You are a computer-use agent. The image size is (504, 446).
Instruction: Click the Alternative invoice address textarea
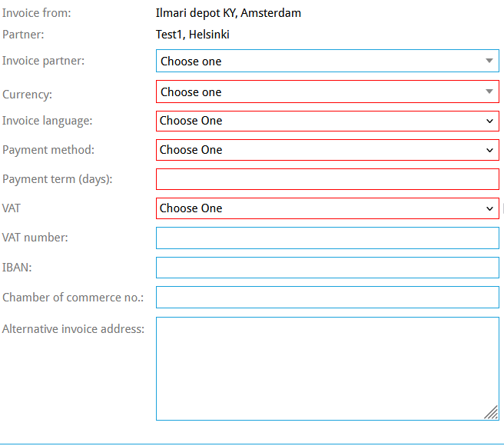tap(327, 369)
